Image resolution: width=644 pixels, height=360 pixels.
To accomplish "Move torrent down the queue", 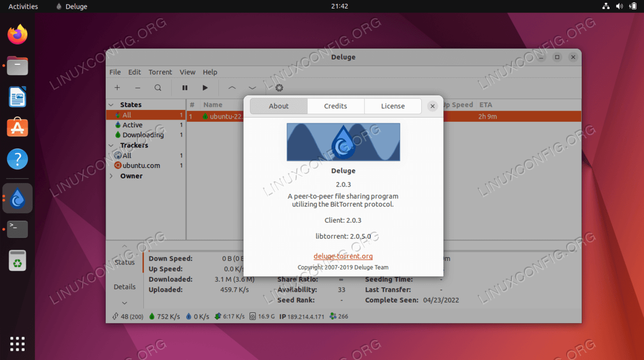I will [x=252, y=87].
